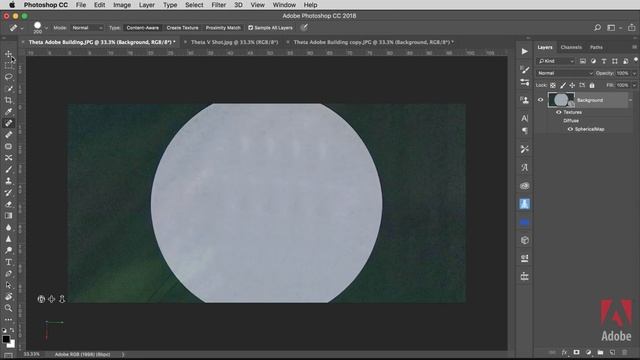Select the Eyedropper tool
640x360 pixels.
8,111
